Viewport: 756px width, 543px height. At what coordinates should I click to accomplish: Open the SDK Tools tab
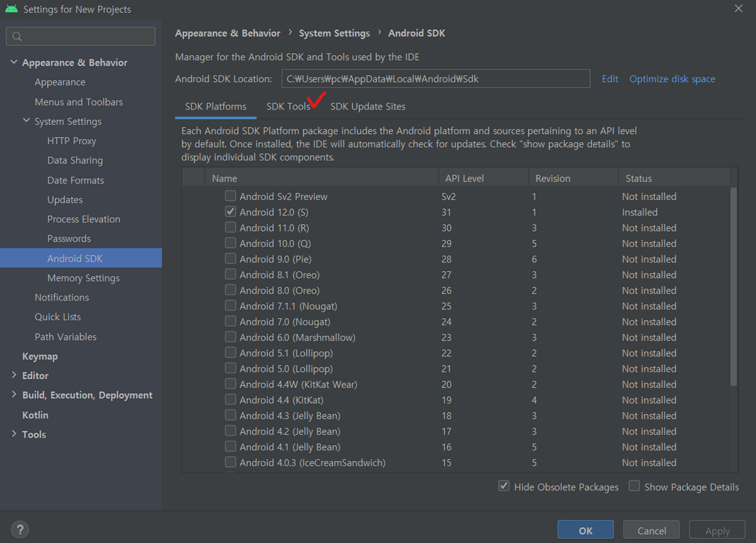click(288, 107)
